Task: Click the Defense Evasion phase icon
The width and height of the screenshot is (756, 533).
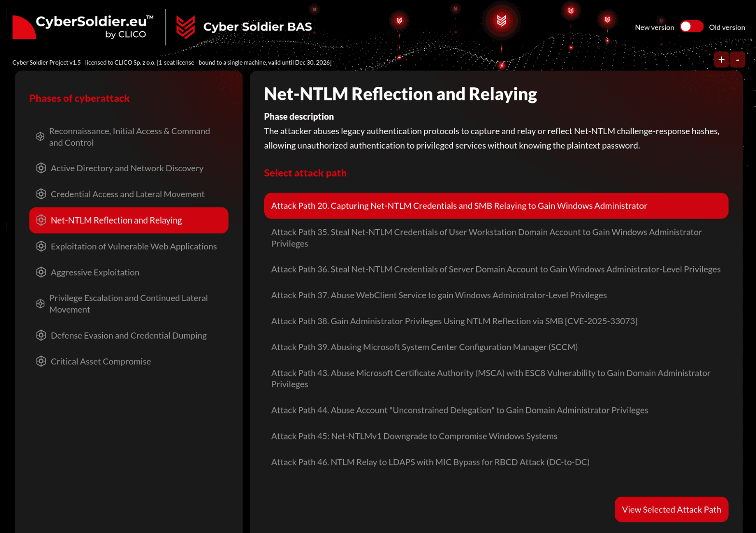Action: [x=41, y=335]
